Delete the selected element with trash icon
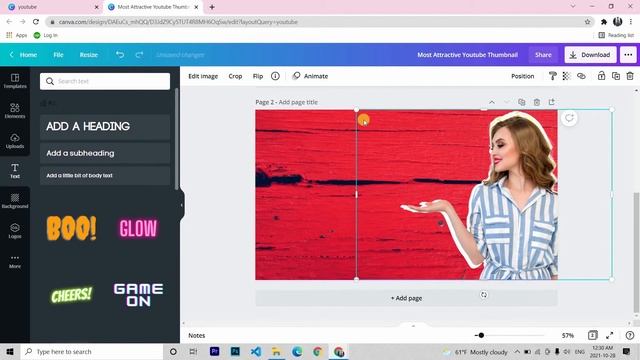The image size is (640, 360). click(630, 76)
